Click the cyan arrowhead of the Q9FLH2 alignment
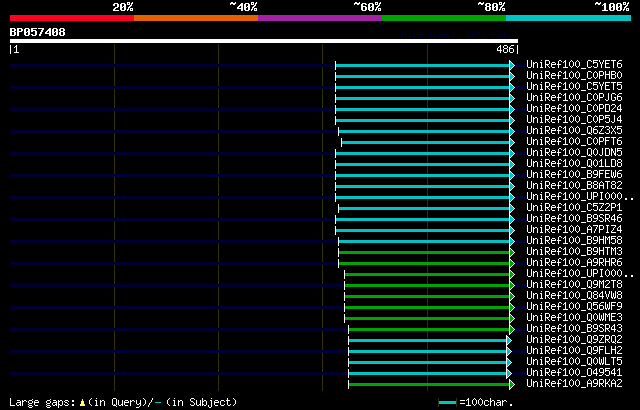Image resolution: width=640 pixels, height=410 pixels. pos(509,352)
